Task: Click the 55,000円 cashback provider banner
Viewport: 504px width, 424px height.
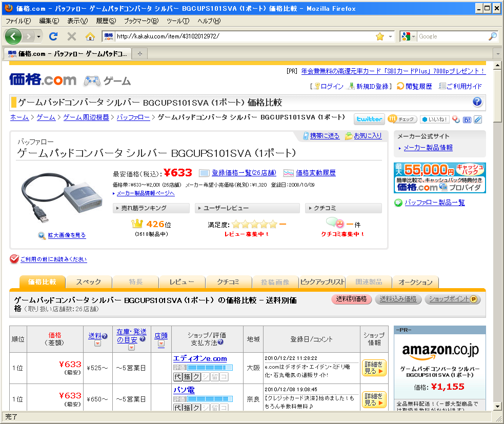Action: pos(440,178)
